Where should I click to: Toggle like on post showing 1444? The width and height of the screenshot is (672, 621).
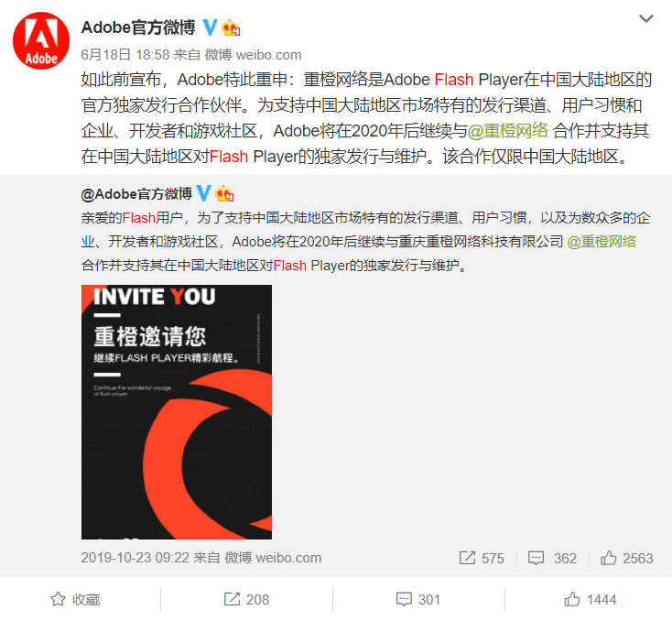click(591, 599)
